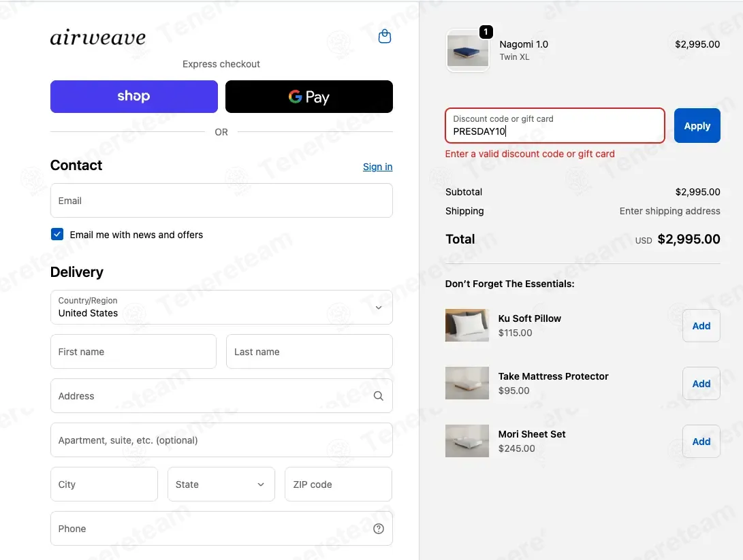Click the airweave logo
743x560 pixels.
(98, 38)
